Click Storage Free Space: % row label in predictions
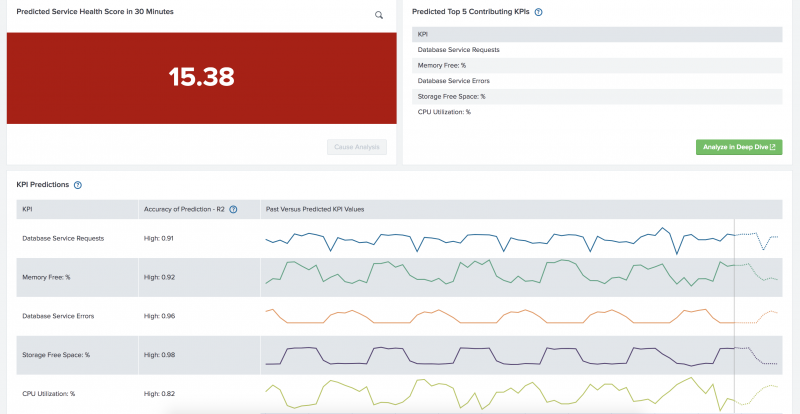 (x=56, y=355)
